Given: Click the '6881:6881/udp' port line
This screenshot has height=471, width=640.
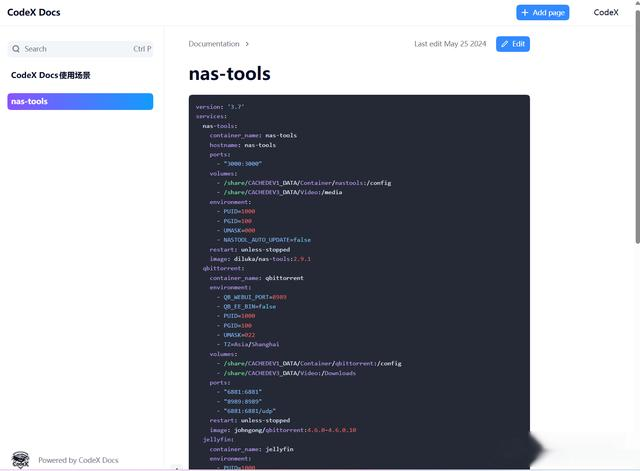Looking at the screenshot, I should tap(246, 411).
